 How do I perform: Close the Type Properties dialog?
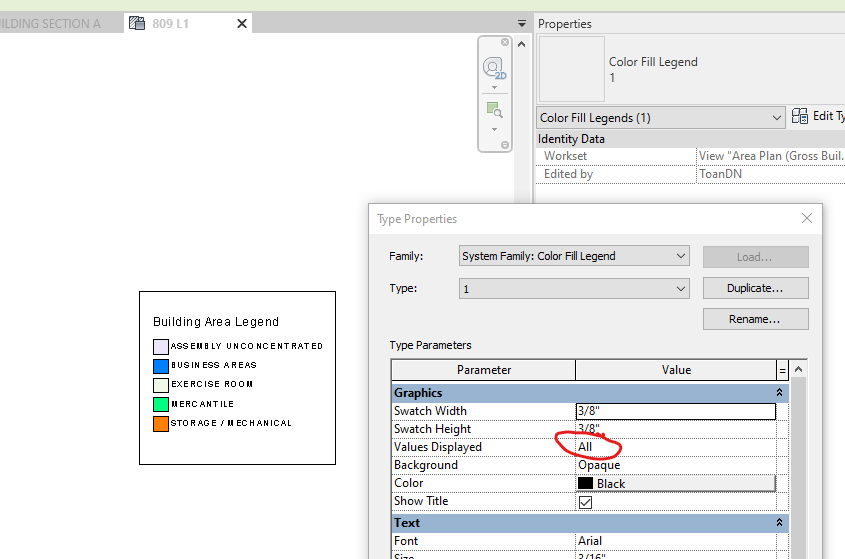[807, 218]
